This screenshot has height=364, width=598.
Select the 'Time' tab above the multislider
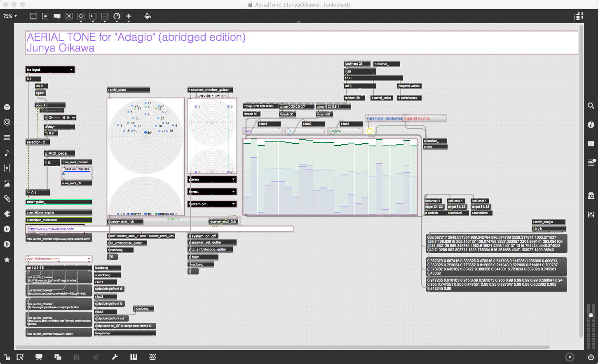(263, 131)
